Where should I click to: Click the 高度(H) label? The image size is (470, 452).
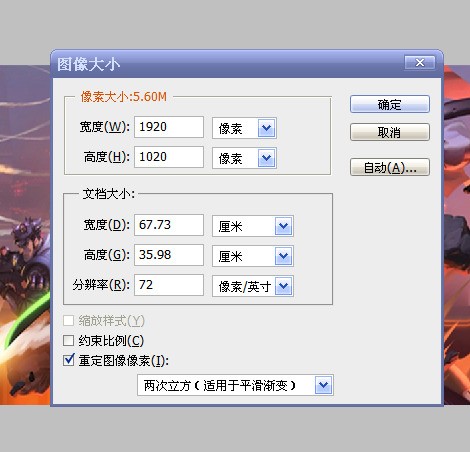(x=107, y=157)
